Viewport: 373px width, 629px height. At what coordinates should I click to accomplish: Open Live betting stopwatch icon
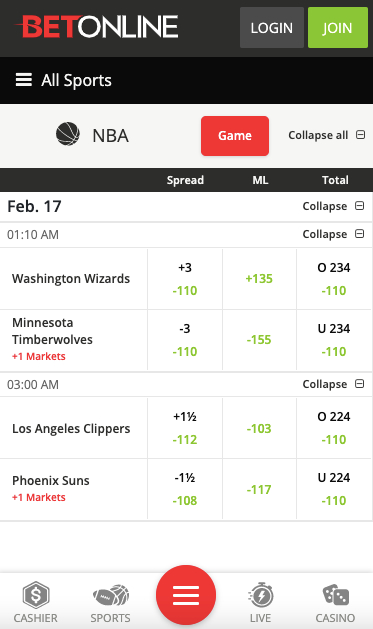pos(261,595)
